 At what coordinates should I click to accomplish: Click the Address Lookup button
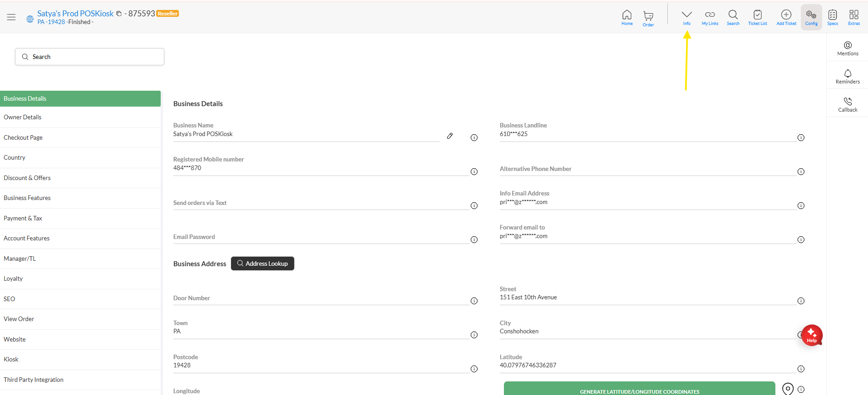point(262,263)
